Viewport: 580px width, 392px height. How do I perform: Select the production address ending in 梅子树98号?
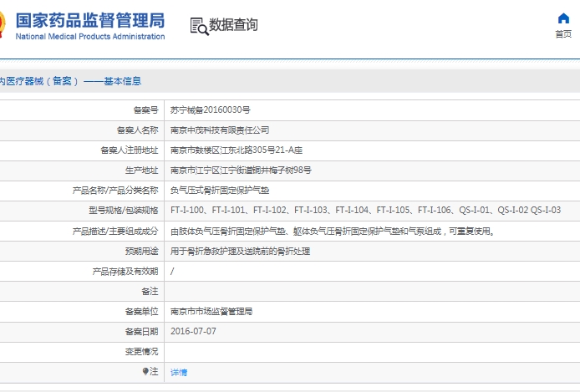point(241,171)
